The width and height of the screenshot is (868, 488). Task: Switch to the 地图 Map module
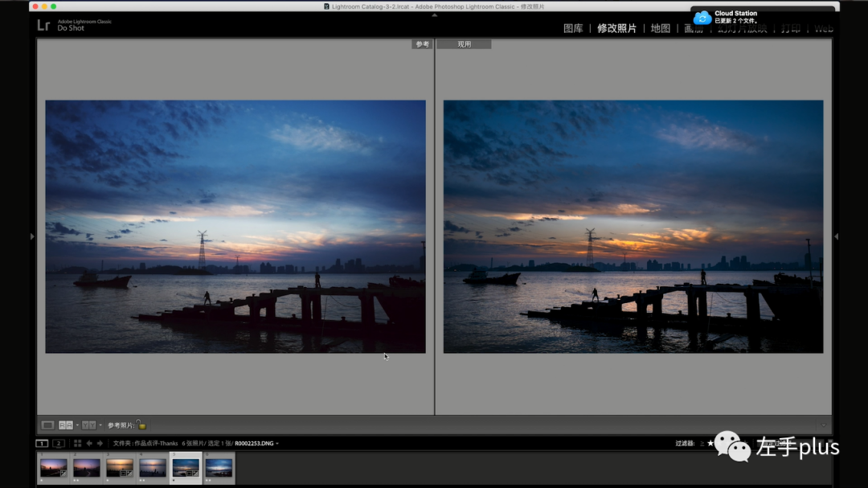661,28
